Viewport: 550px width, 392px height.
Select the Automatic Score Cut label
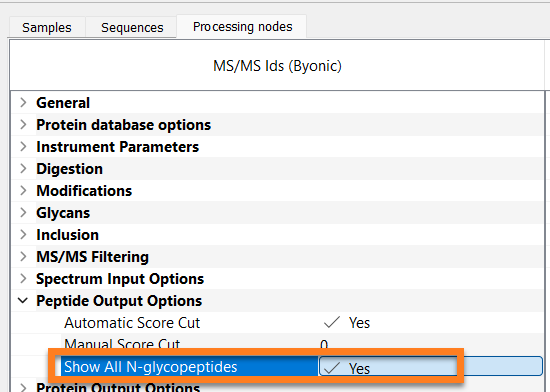132,323
